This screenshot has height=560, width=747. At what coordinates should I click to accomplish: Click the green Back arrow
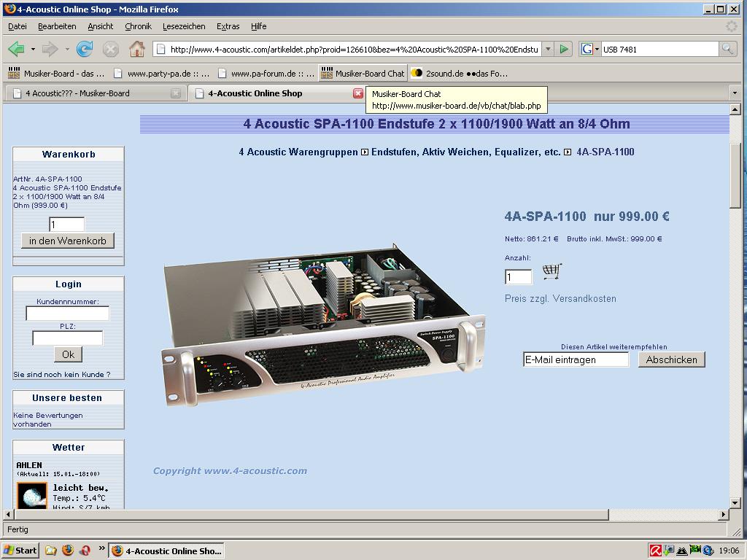(x=17, y=49)
